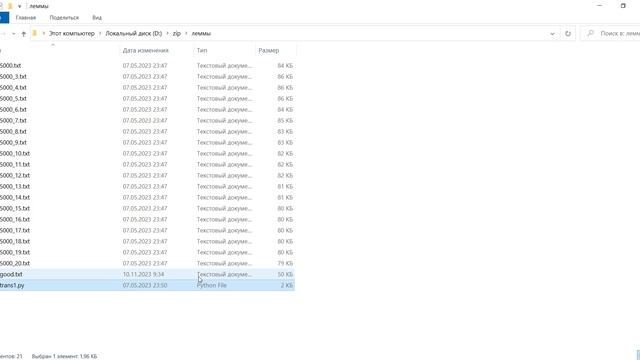The width and height of the screenshot is (640, 360).
Task: Expand chevron after zip breadcrumb
Action: click(x=186, y=33)
